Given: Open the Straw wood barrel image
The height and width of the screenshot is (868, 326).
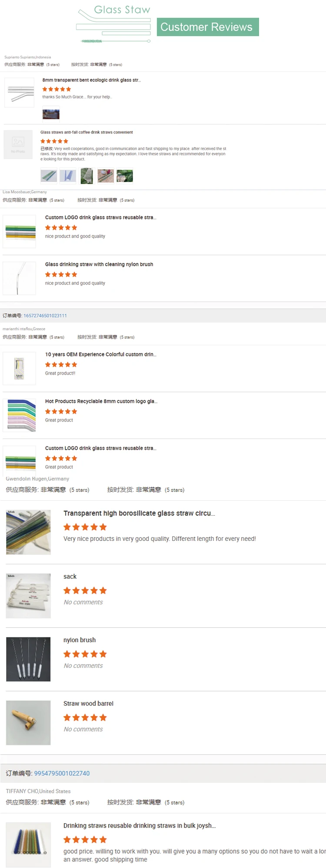Looking at the screenshot, I should point(28,723).
